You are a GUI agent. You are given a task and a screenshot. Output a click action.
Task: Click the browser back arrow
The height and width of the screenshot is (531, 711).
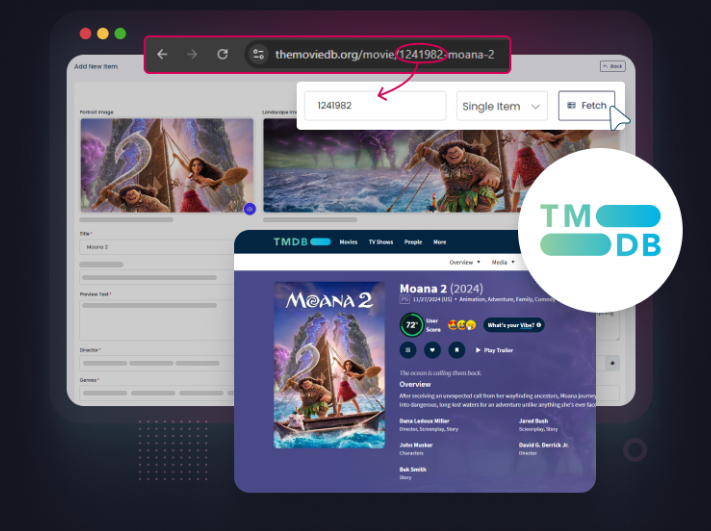pos(162,54)
